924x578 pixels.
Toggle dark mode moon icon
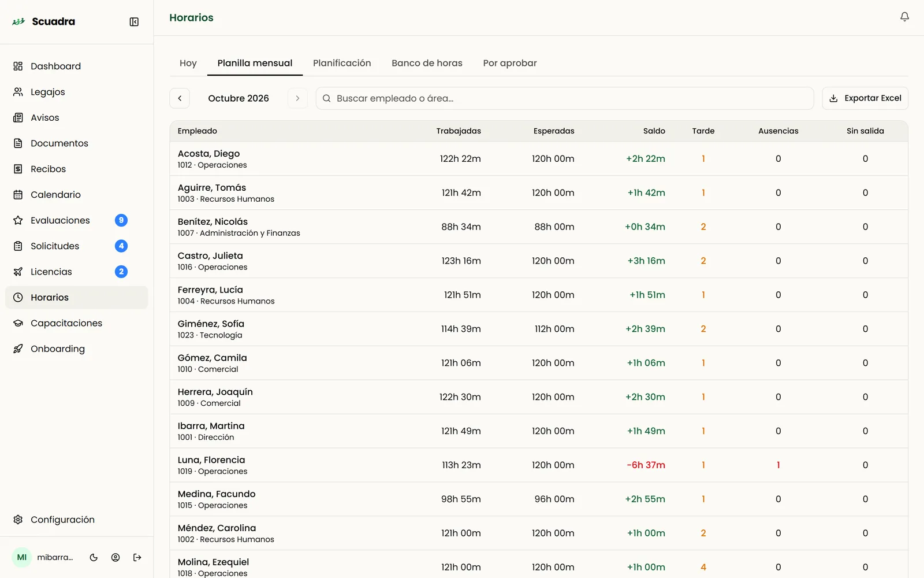coord(94,558)
